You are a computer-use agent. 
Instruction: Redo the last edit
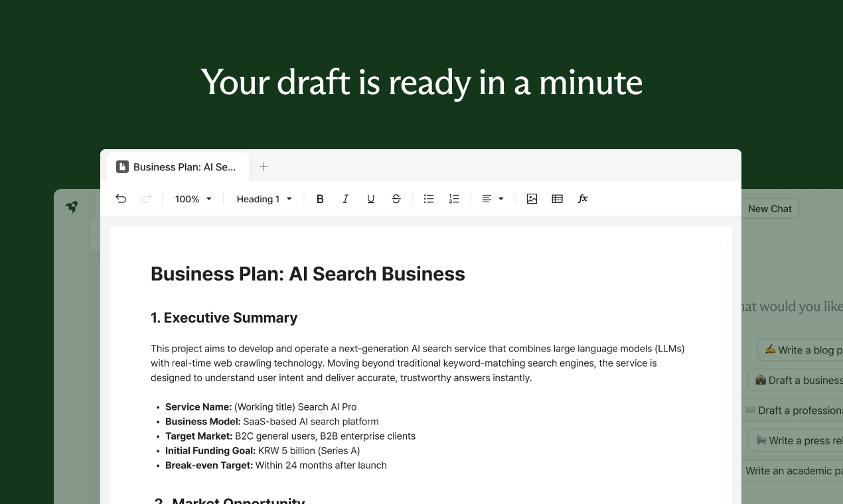tap(146, 198)
